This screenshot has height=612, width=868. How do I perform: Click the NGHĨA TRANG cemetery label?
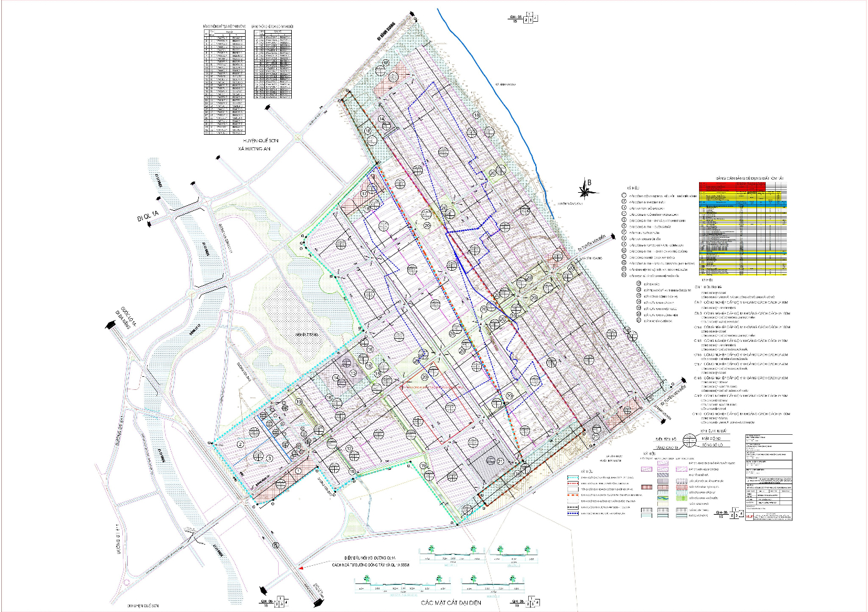(307, 334)
